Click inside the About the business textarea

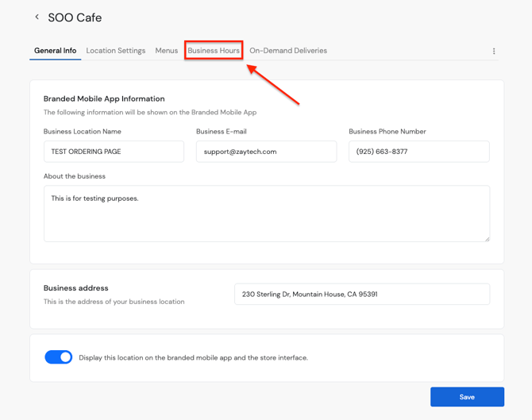pyautogui.click(x=266, y=214)
